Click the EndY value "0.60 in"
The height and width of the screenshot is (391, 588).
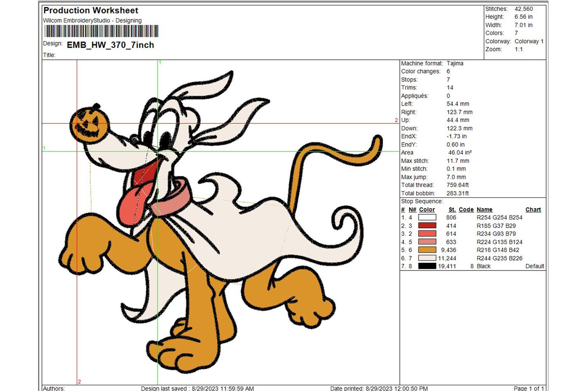(x=456, y=145)
